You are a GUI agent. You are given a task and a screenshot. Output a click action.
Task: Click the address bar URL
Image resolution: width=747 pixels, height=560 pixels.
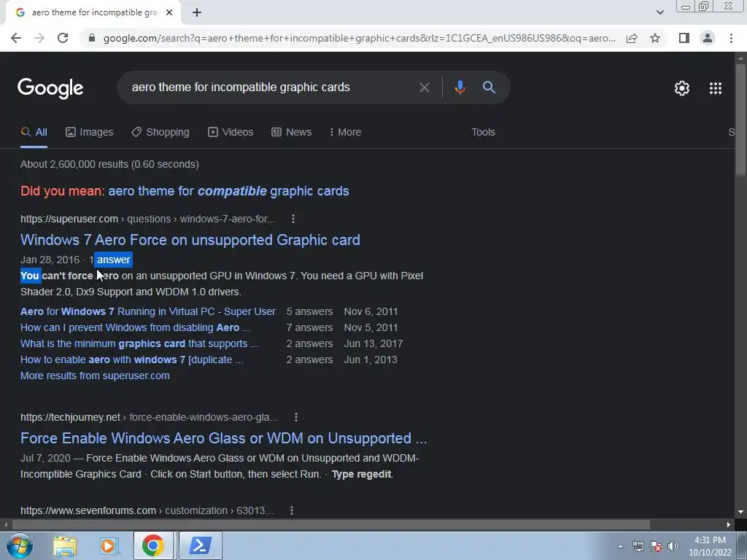click(x=359, y=38)
